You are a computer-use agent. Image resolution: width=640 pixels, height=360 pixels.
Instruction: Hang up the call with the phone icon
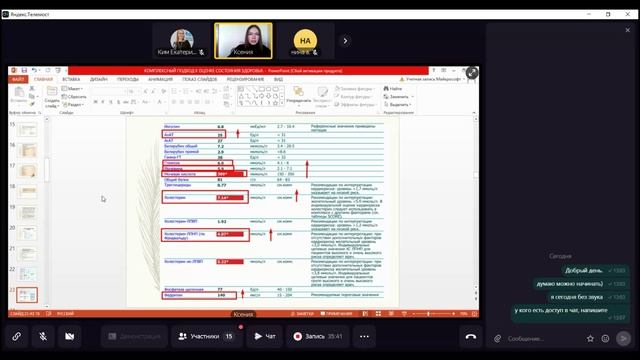[x=471, y=336]
